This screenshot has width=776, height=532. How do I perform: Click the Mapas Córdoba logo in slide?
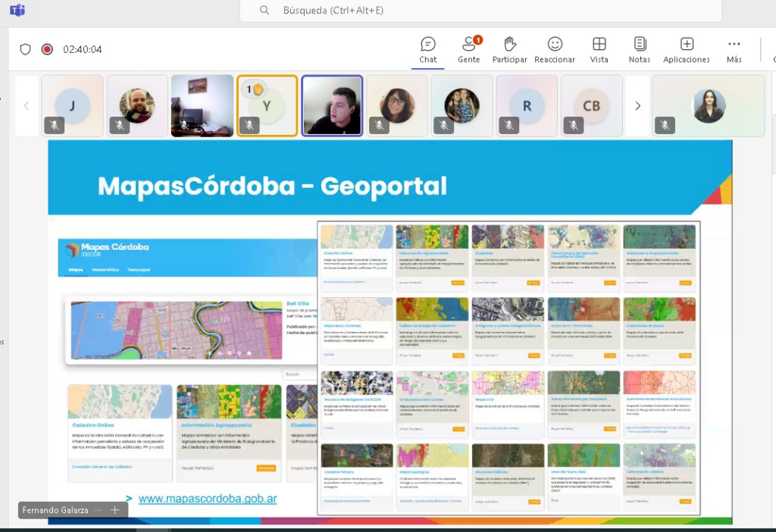click(x=108, y=249)
